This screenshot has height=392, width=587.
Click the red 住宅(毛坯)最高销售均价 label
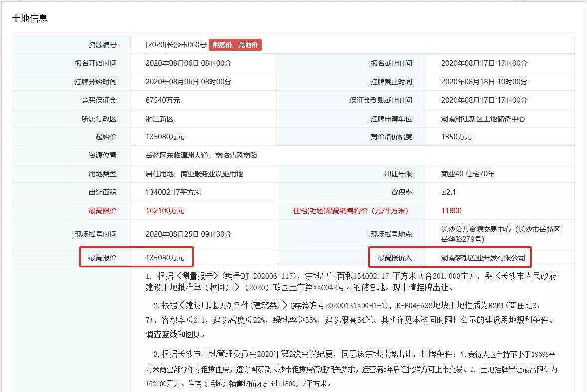click(351, 211)
